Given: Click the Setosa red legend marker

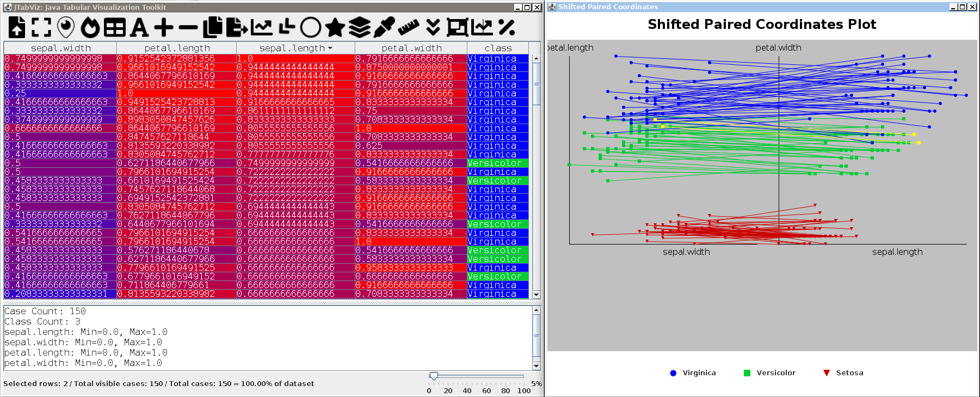Looking at the screenshot, I should (827, 373).
